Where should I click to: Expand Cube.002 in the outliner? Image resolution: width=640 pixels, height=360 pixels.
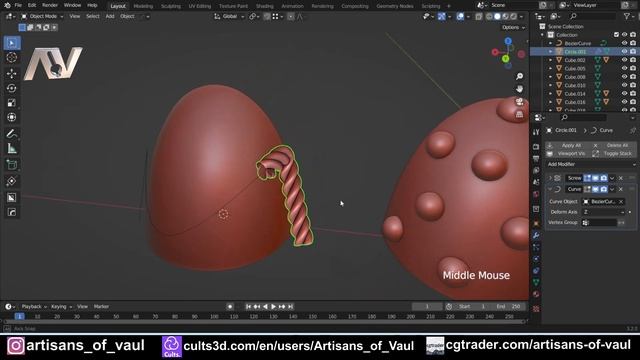pos(551,60)
